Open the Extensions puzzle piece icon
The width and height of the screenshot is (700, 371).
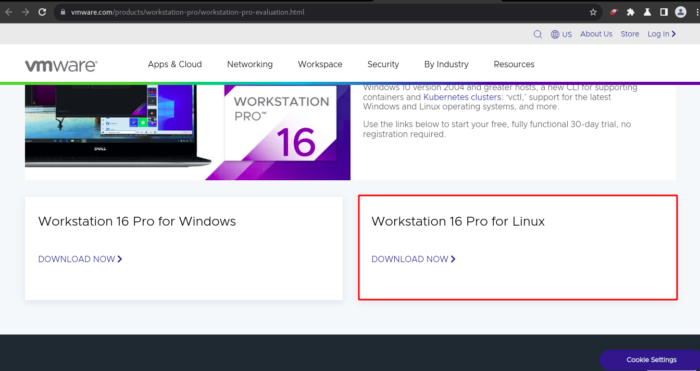tap(630, 12)
